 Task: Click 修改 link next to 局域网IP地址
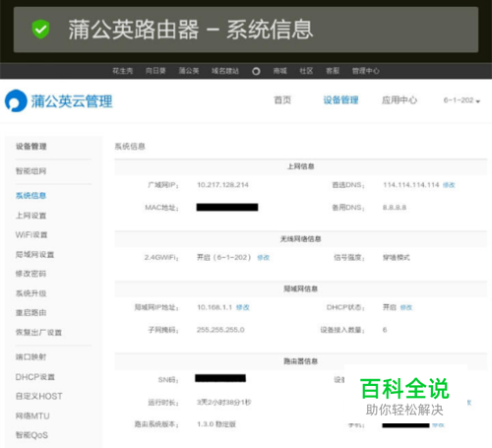click(243, 307)
